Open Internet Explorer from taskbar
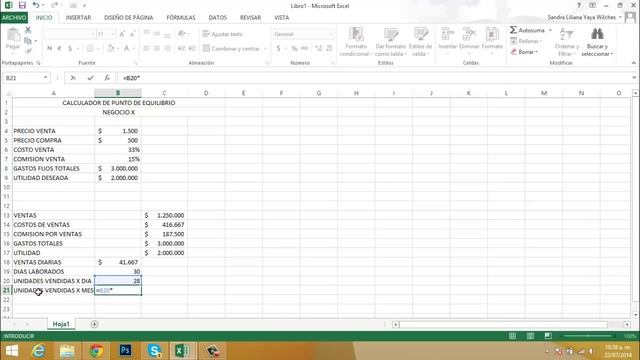Image resolution: width=640 pixels, height=360 pixels. click(39, 351)
